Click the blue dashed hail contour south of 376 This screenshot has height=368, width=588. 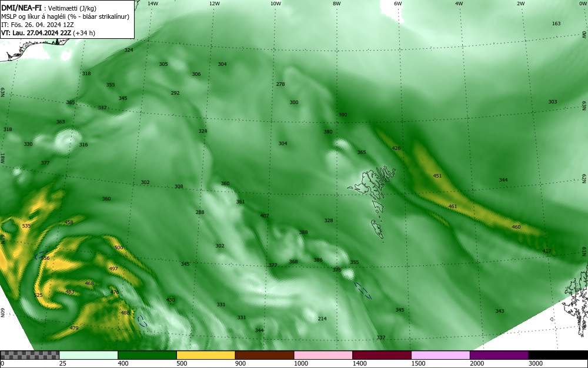(x=363, y=290)
